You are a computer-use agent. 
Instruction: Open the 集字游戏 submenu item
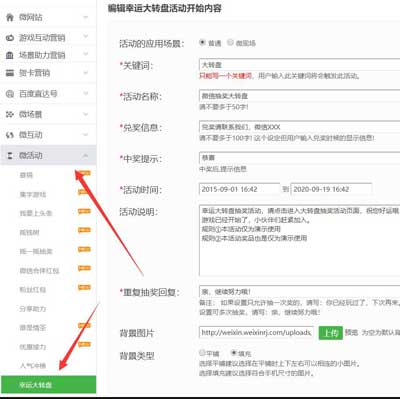33,194
